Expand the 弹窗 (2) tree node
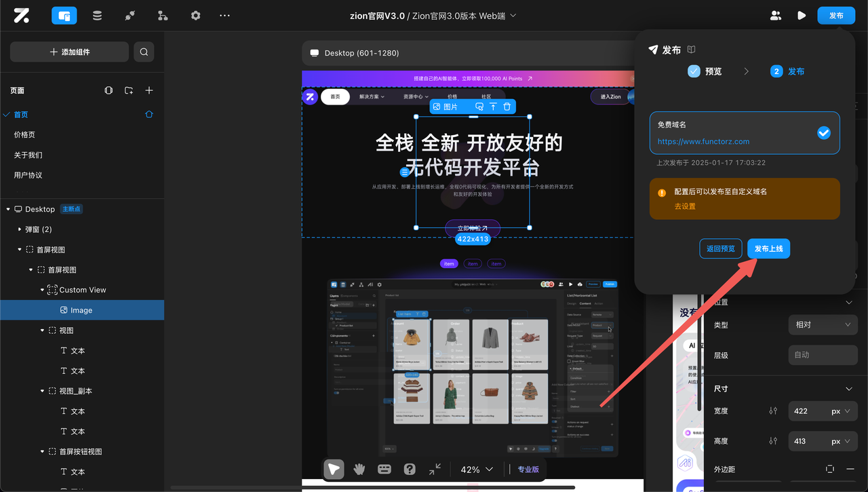This screenshot has height=492, width=868. pos(19,229)
